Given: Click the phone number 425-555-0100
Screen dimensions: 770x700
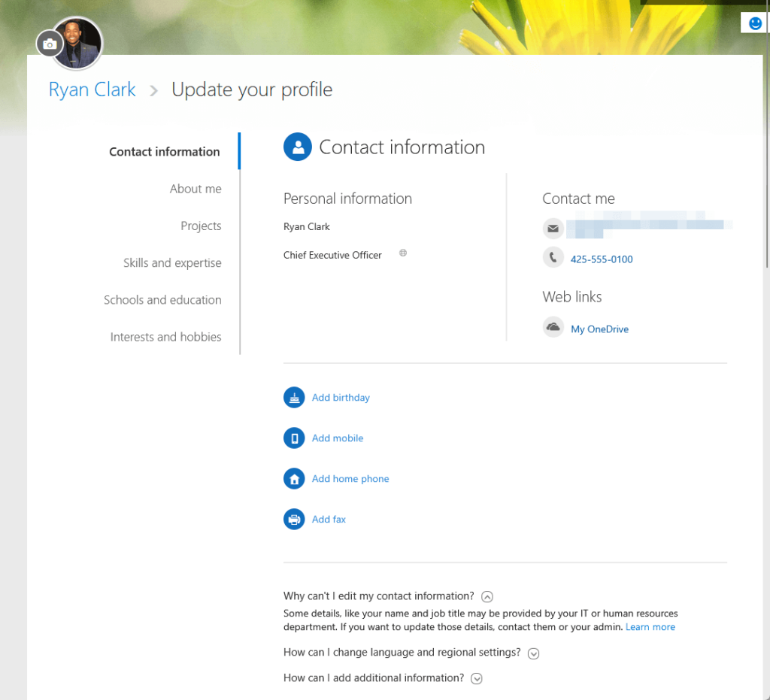Looking at the screenshot, I should click(602, 259).
